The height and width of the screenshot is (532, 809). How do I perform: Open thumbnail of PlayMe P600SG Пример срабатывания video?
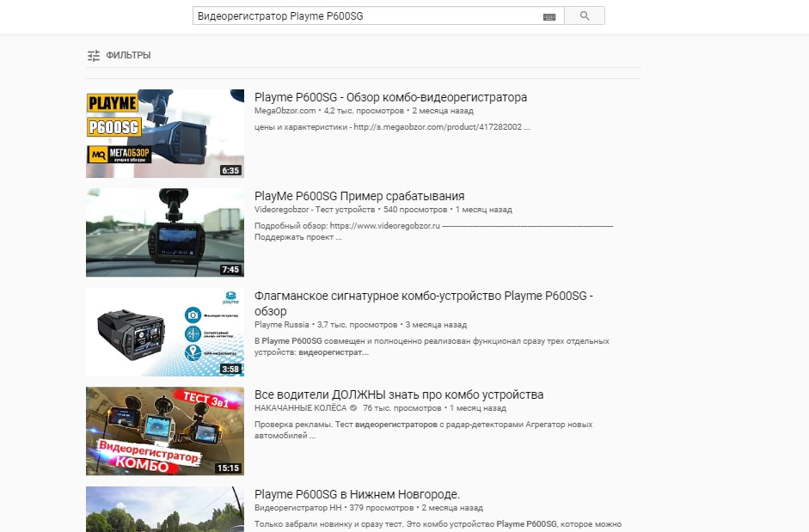tap(164, 232)
